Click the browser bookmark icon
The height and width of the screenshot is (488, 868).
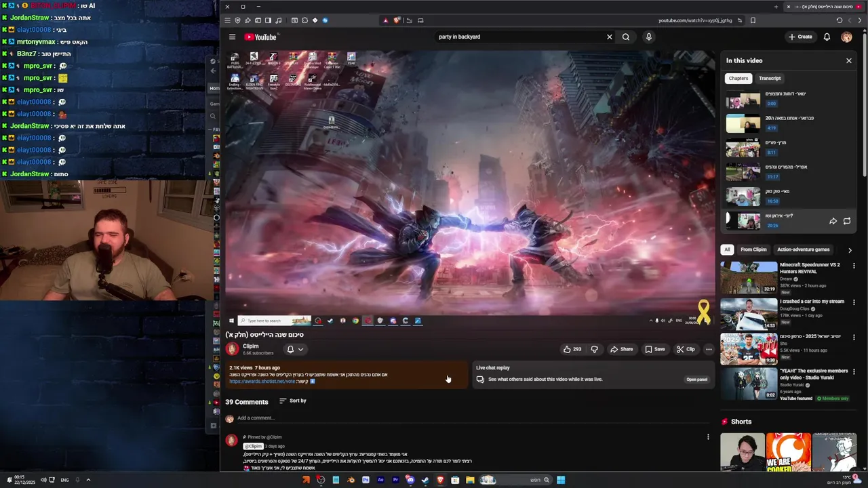pyautogui.click(x=753, y=20)
